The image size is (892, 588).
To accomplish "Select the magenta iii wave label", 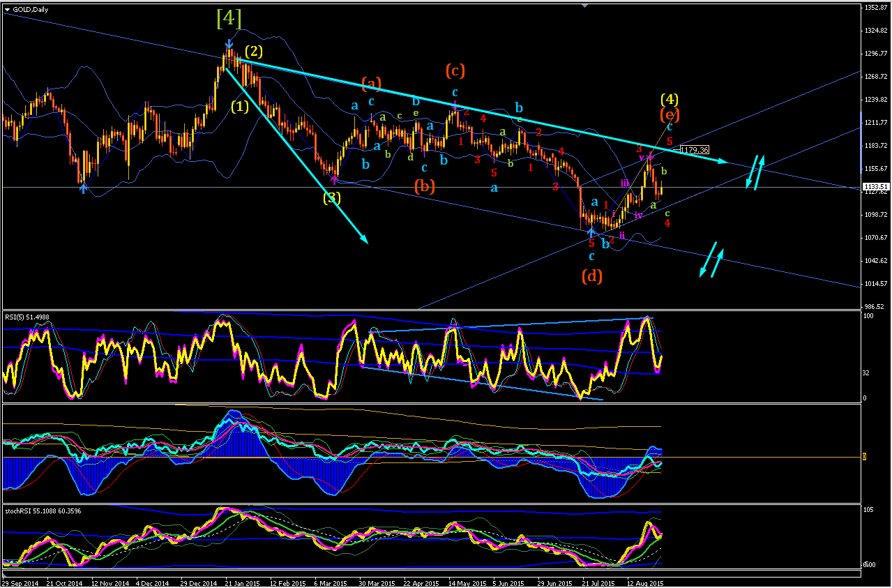I will pyautogui.click(x=625, y=183).
